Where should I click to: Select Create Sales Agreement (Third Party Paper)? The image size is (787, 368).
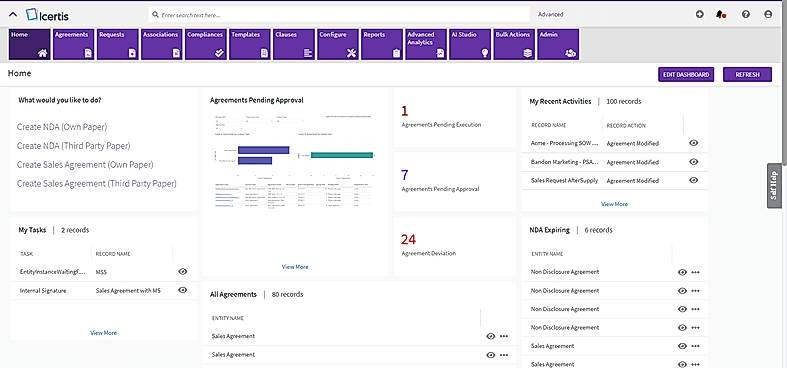[x=96, y=184]
